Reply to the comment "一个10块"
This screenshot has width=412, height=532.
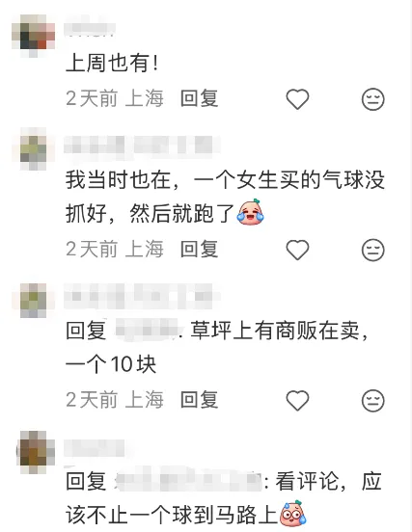(200, 400)
